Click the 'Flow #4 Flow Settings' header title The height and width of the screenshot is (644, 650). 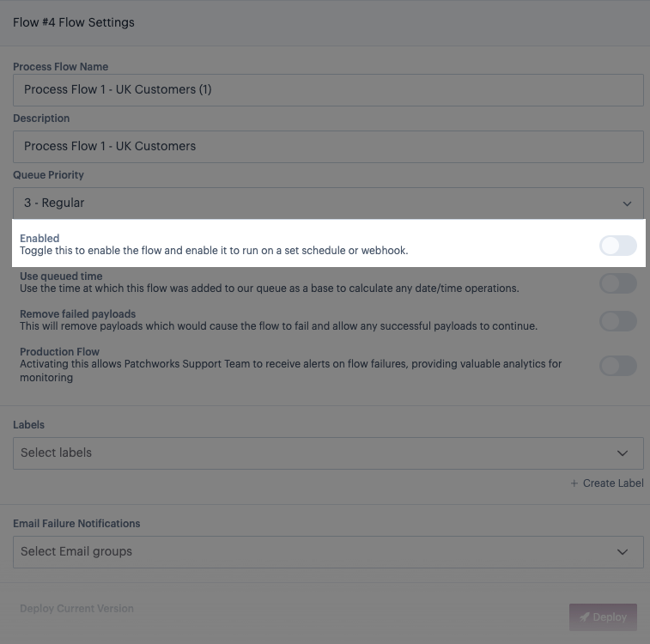[x=74, y=22]
